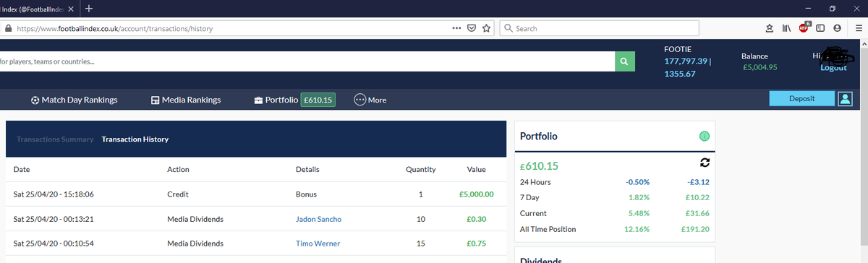This screenshot has height=263, width=868.
Task: Click the Media Rankings newspaper icon
Action: [x=155, y=100]
